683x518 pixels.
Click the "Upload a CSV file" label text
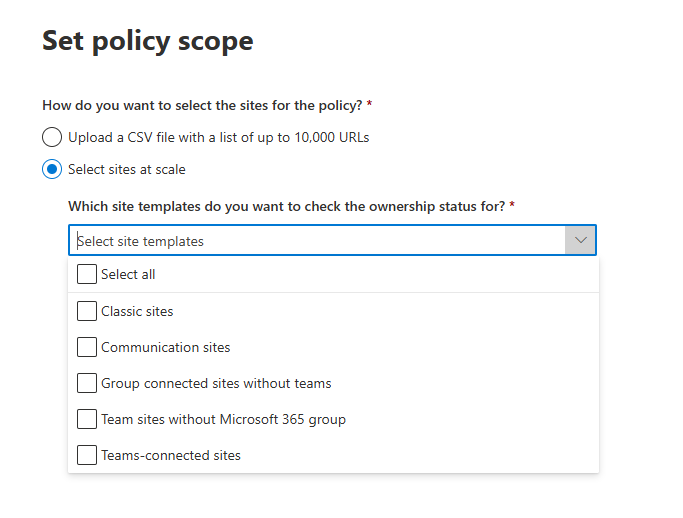[218, 137]
